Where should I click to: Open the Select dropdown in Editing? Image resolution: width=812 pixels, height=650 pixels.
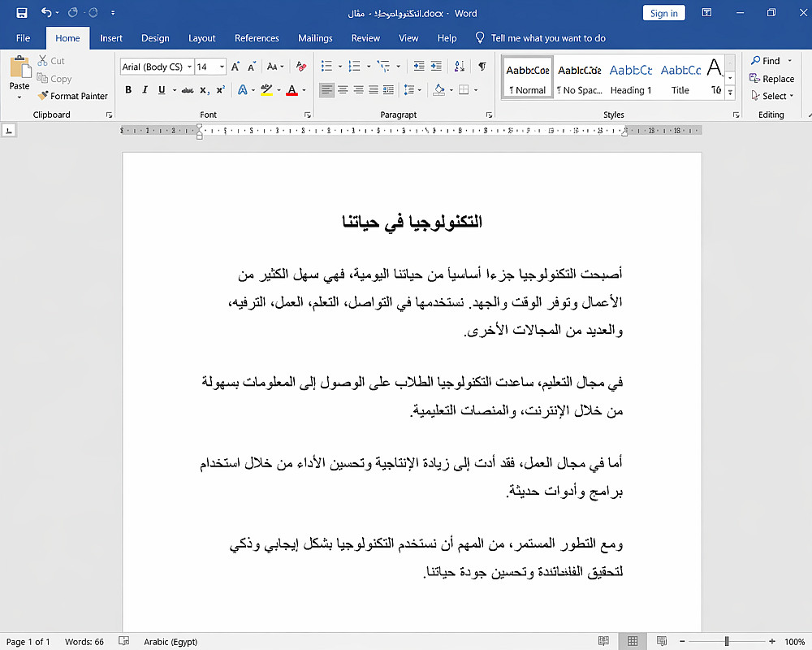point(772,96)
